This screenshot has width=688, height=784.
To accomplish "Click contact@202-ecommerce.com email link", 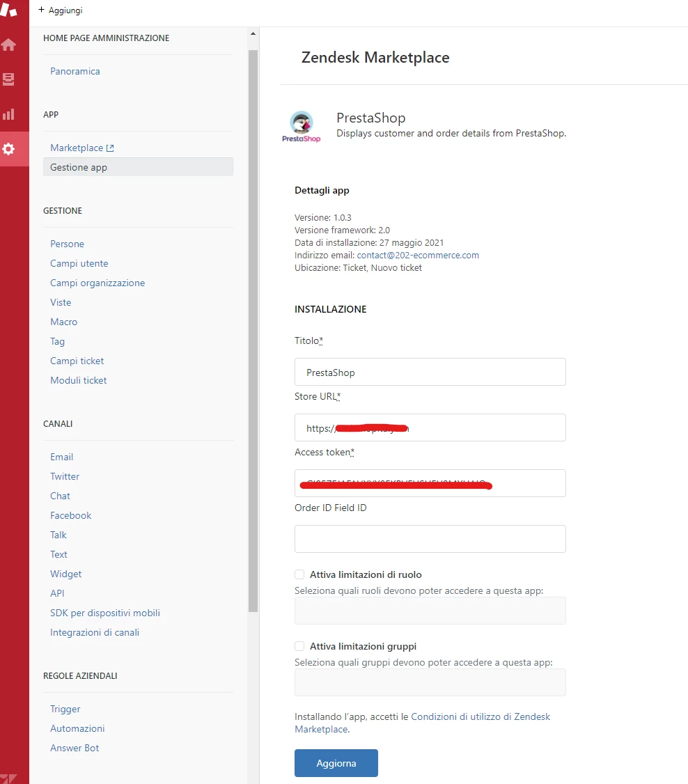I will (418, 255).
